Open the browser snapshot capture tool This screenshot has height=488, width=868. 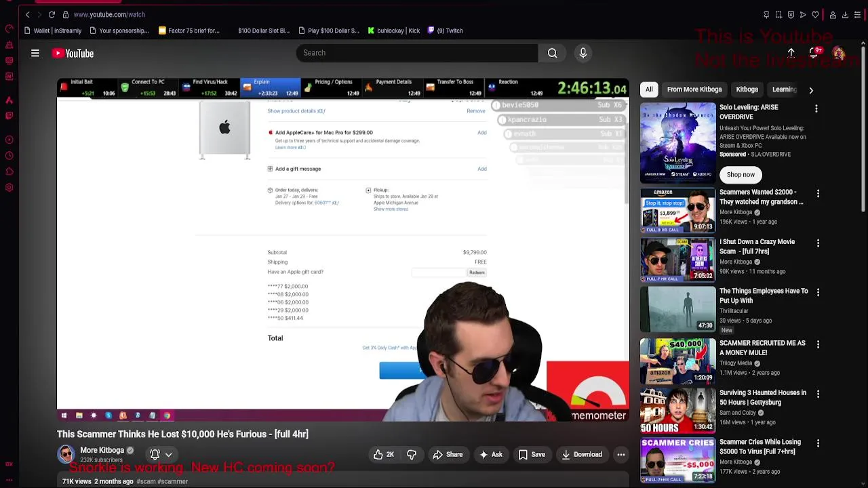[778, 14]
